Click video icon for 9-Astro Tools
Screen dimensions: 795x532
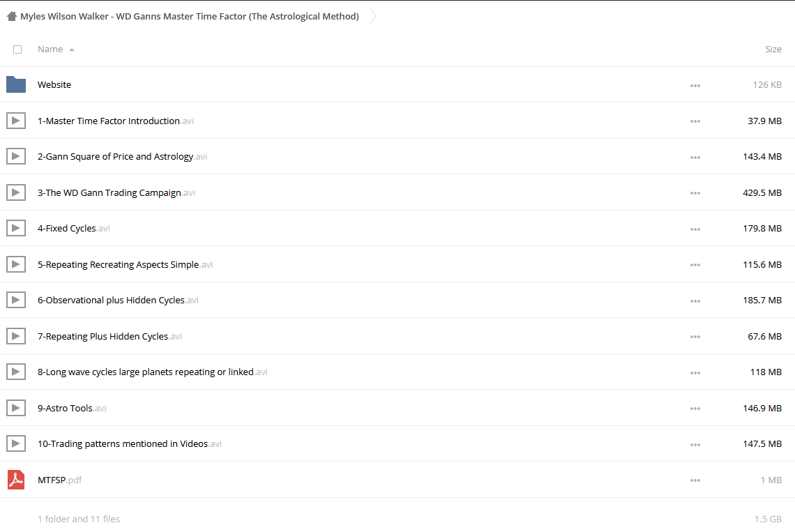[x=16, y=408]
